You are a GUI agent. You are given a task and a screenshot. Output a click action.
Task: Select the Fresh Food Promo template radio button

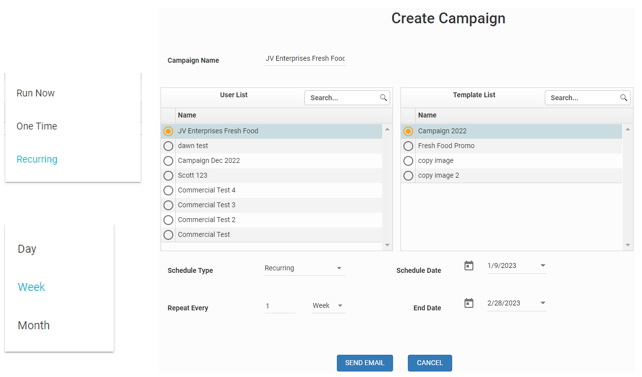(408, 146)
